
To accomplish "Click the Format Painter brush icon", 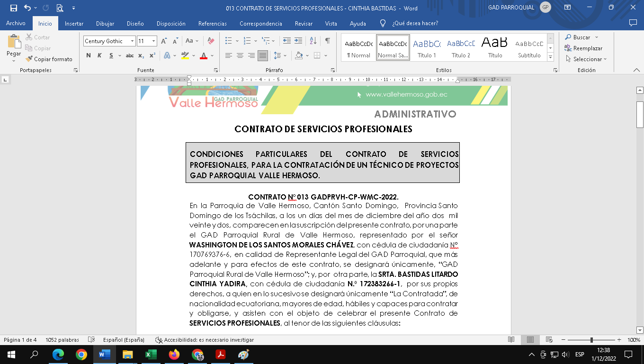I will pyautogui.click(x=29, y=59).
